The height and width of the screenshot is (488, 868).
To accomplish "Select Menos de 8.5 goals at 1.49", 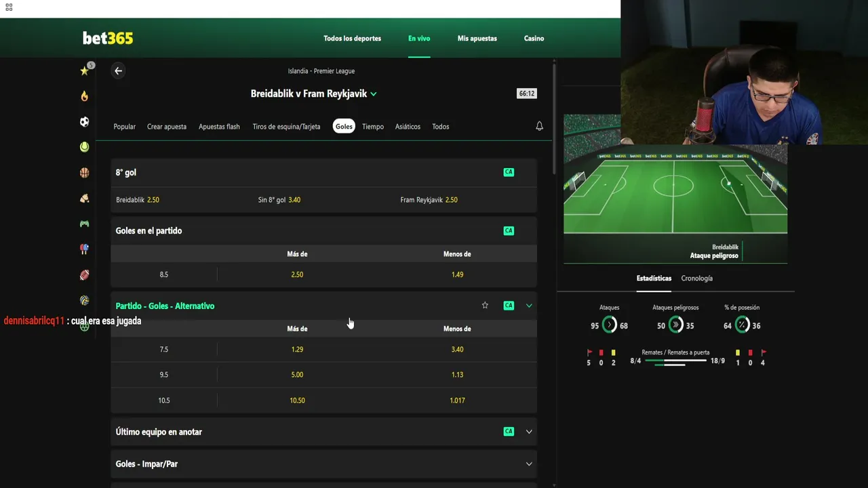I will (x=457, y=274).
